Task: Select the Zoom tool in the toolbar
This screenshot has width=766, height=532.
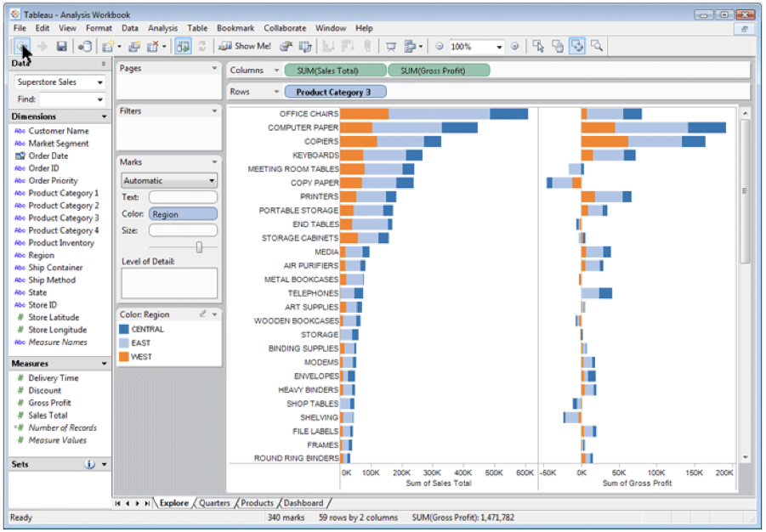Action: (x=595, y=47)
